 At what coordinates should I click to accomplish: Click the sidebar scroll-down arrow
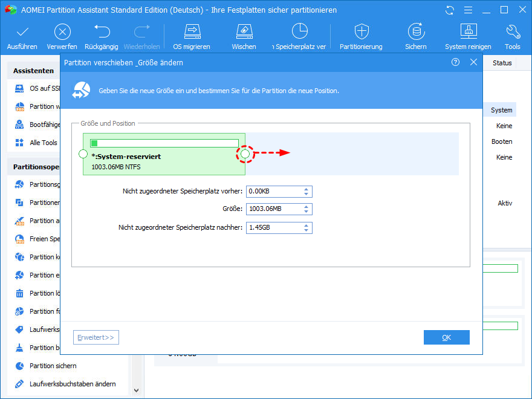pos(136,390)
